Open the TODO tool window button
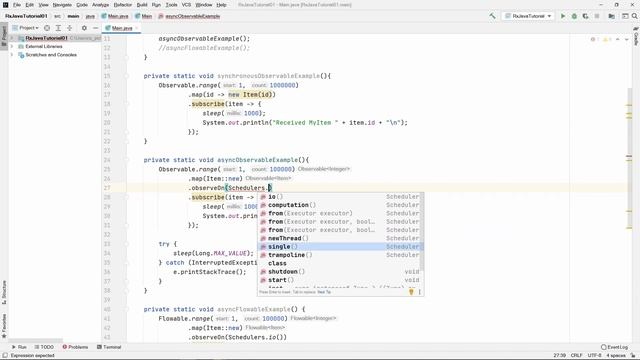Image resolution: width=640 pixels, height=360 pixels. [44, 347]
